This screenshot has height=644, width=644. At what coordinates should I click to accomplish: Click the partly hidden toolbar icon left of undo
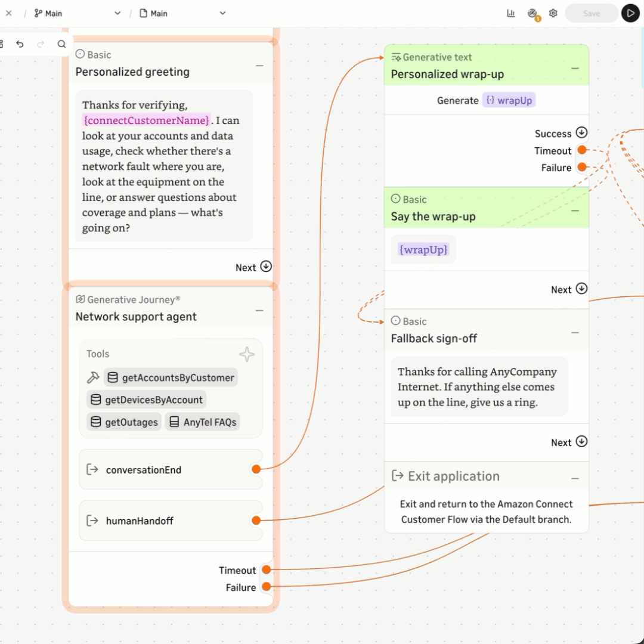(x=2, y=44)
